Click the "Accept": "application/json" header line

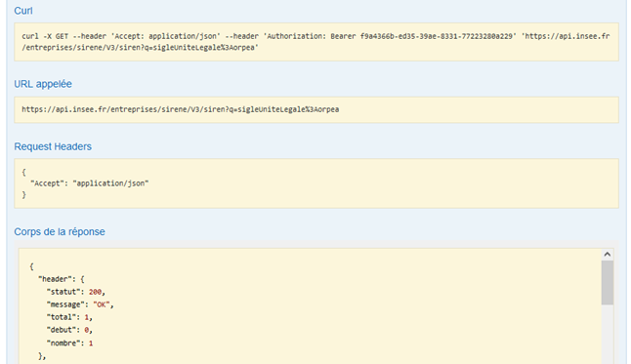[89, 183]
